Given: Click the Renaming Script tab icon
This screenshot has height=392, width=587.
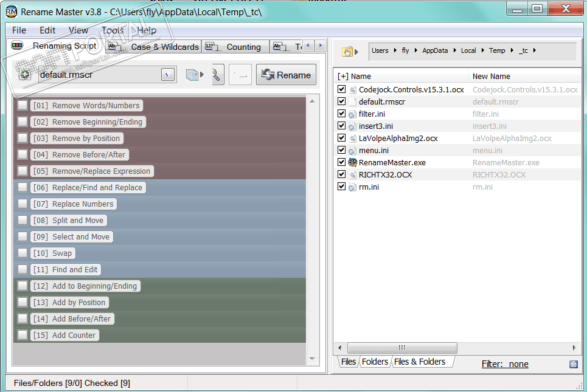Looking at the screenshot, I should (x=17, y=46).
